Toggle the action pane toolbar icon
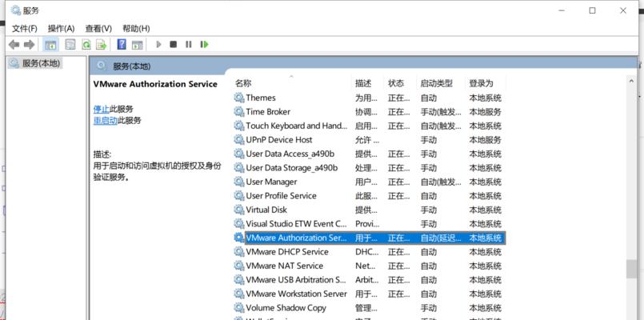Screen dimensions: 644x320 137,44
